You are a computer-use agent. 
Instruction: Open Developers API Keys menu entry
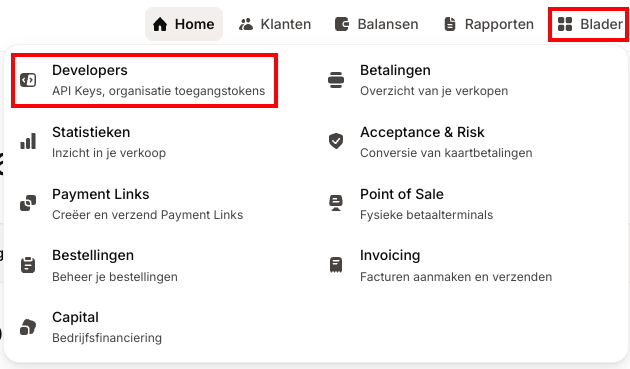tap(145, 80)
